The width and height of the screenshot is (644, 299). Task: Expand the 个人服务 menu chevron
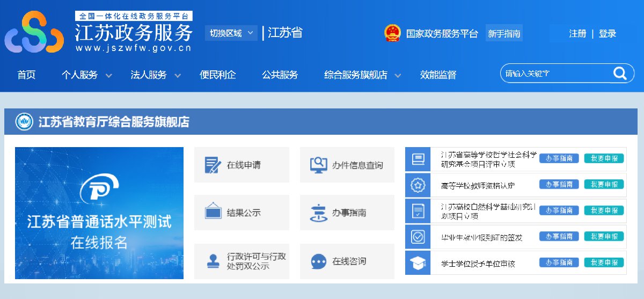coord(109,76)
